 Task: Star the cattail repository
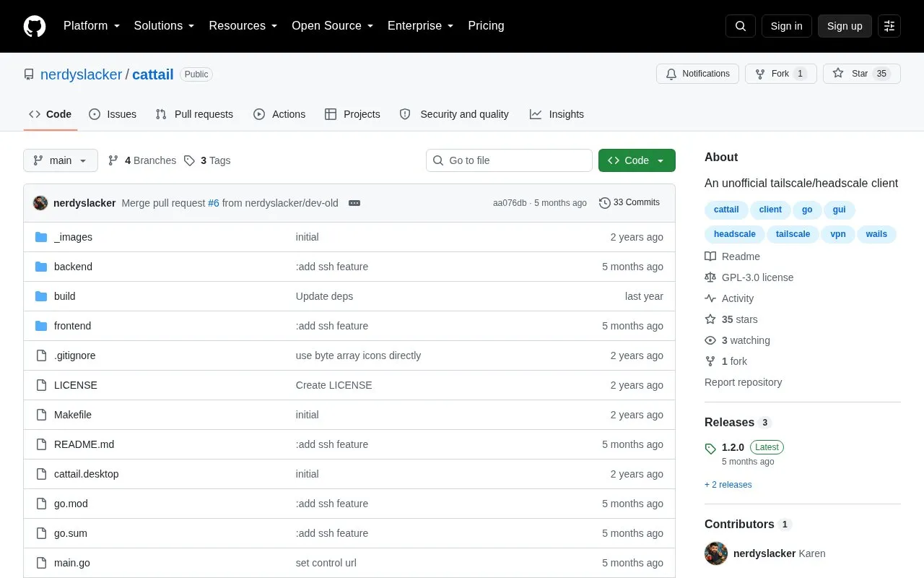(862, 74)
